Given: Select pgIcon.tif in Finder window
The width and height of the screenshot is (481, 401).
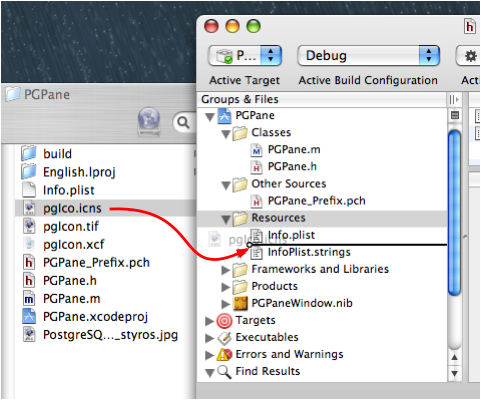Looking at the screenshot, I should click(x=71, y=226).
